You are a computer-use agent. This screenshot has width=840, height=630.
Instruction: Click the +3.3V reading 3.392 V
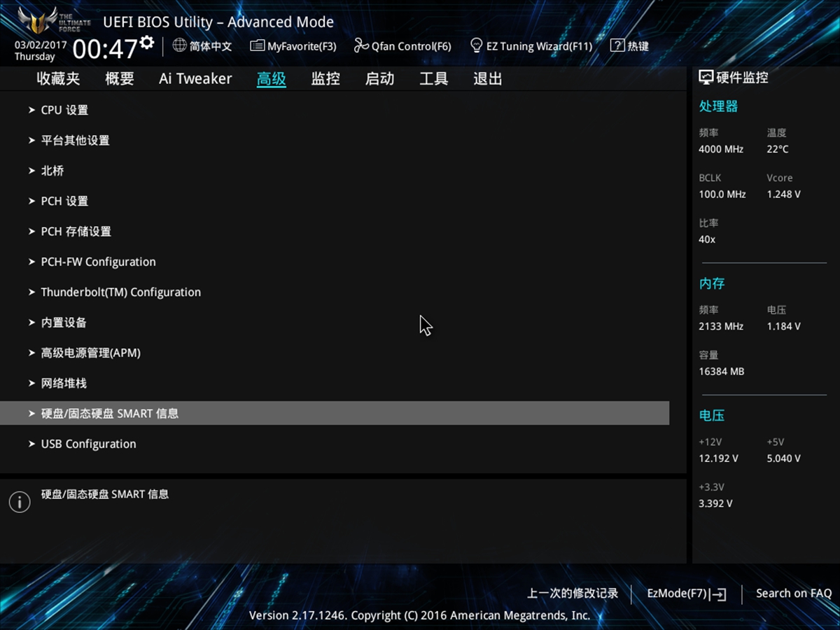(715, 503)
